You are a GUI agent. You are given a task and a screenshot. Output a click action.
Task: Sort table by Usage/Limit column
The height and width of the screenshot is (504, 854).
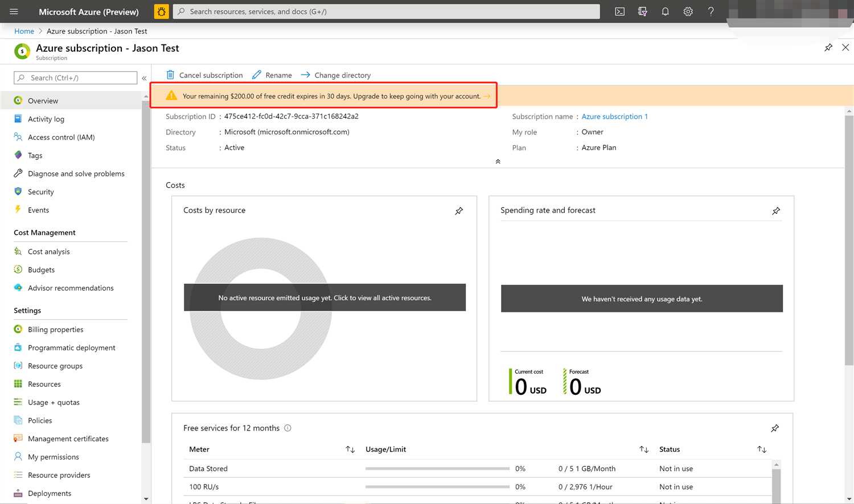tap(644, 449)
